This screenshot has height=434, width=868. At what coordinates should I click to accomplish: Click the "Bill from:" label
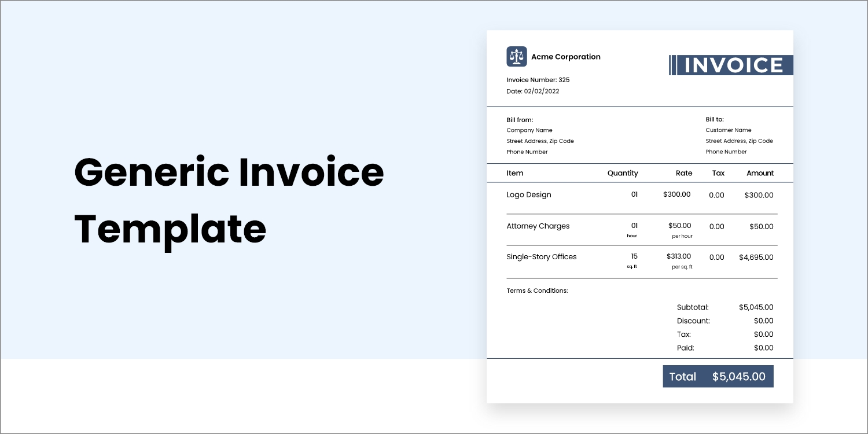coord(520,120)
